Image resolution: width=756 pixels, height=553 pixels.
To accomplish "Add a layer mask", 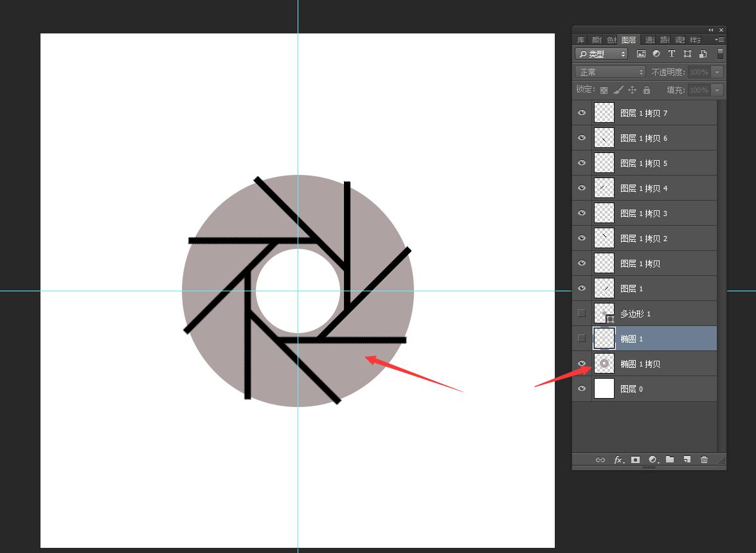I will pos(635,460).
